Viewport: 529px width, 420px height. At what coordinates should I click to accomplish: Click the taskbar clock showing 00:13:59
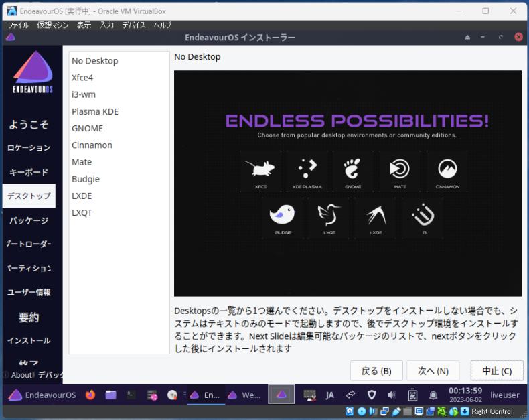coord(465,395)
